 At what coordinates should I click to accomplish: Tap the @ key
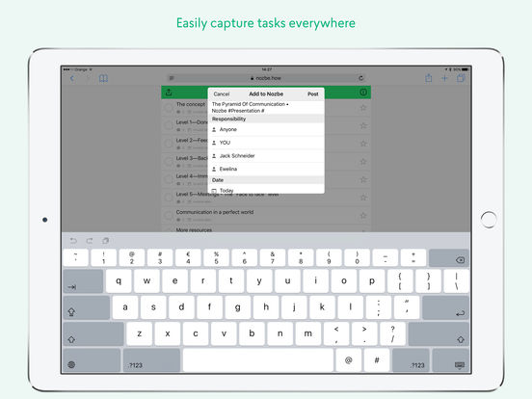[349, 360]
